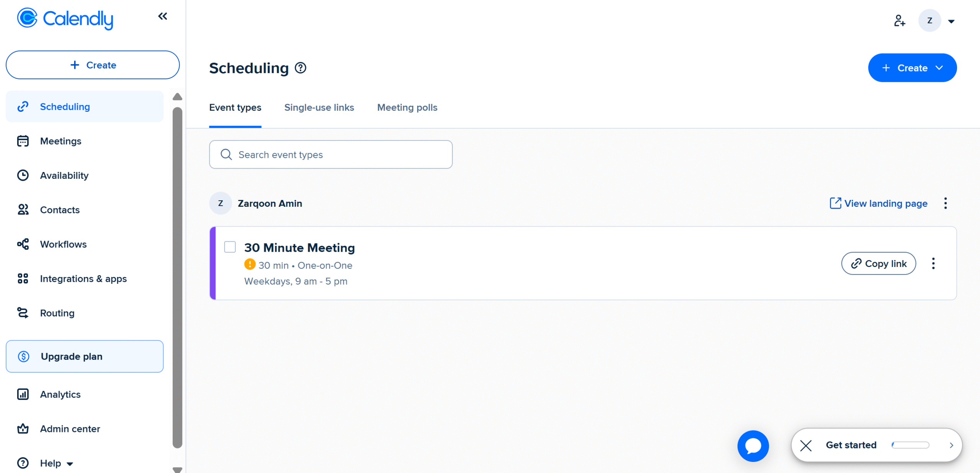Click the Analytics chart icon

23,394
